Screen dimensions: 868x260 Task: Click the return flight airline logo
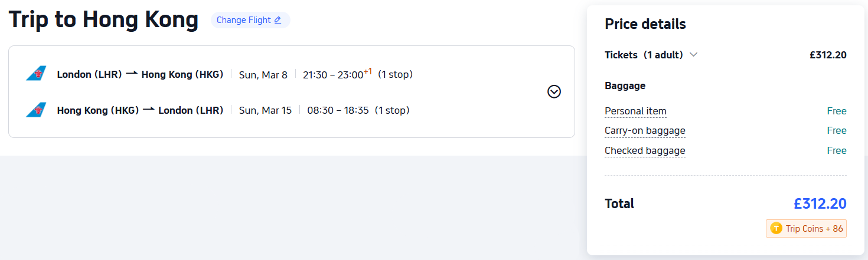pyautogui.click(x=36, y=110)
